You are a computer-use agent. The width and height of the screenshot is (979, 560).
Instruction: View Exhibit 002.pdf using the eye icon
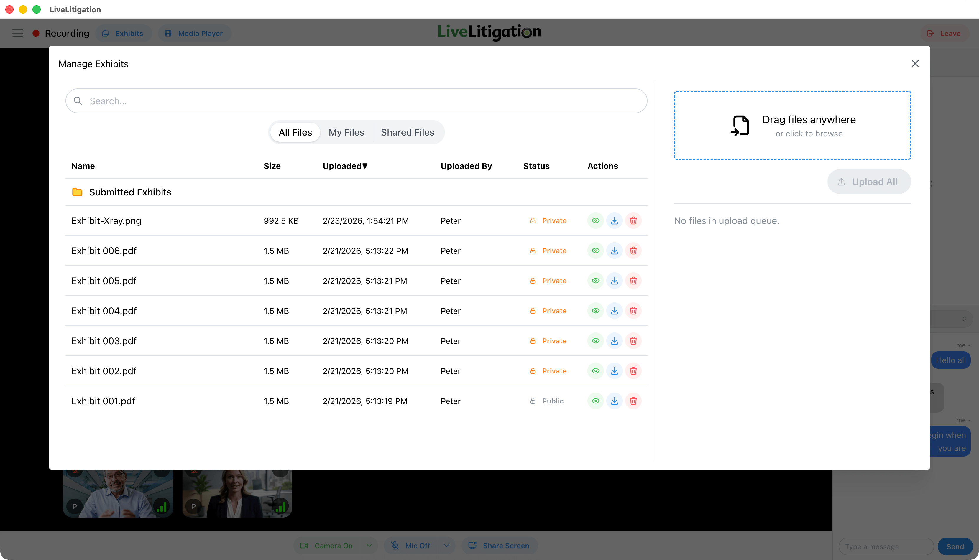pyautogui.click(x=595, y=371)
